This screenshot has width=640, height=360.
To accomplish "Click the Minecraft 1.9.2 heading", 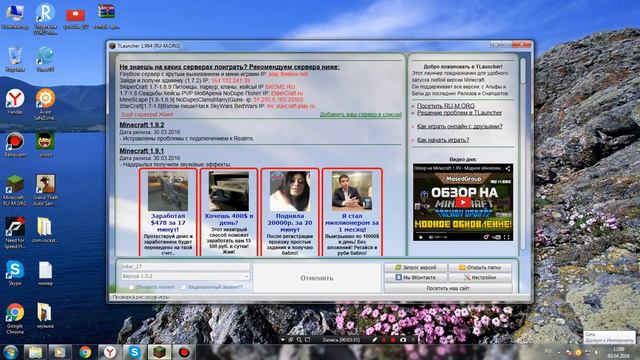I will tap(142, 125).
